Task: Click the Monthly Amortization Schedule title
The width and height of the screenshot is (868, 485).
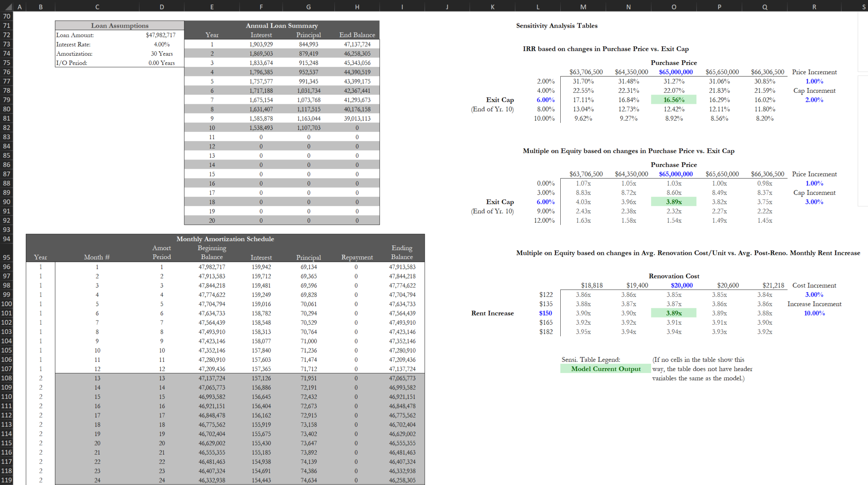Action: (225, 239)
